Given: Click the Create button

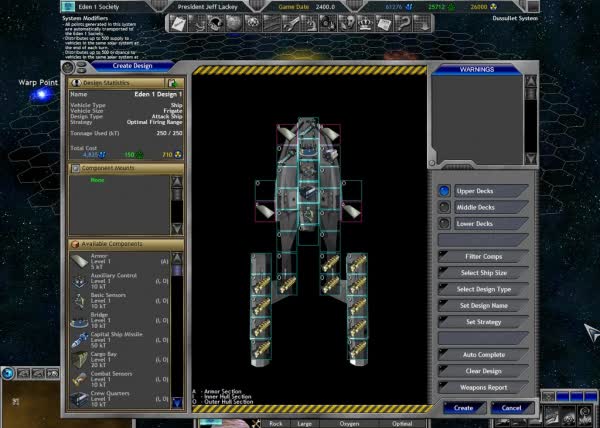Looking at the screenshot, I should click(x=464, y=408).
